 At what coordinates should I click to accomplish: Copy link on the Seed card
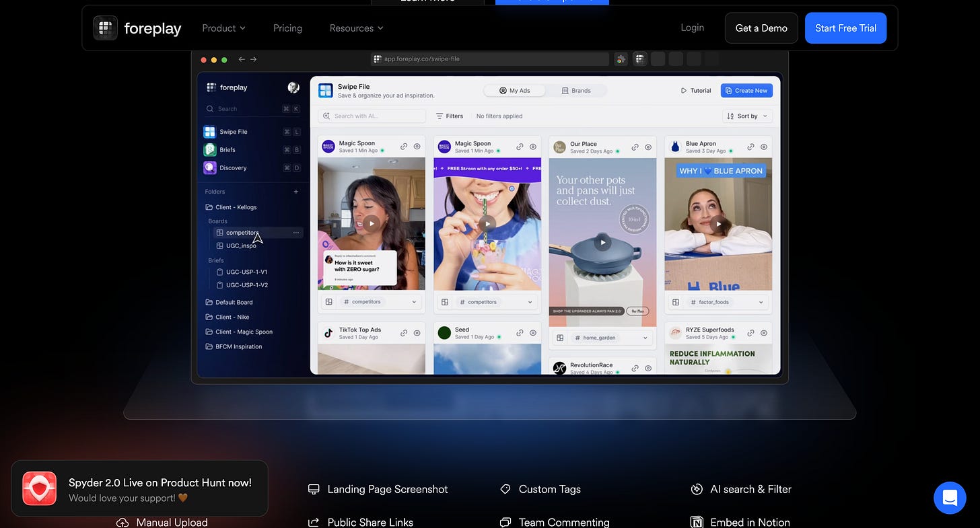click(520, 333)
